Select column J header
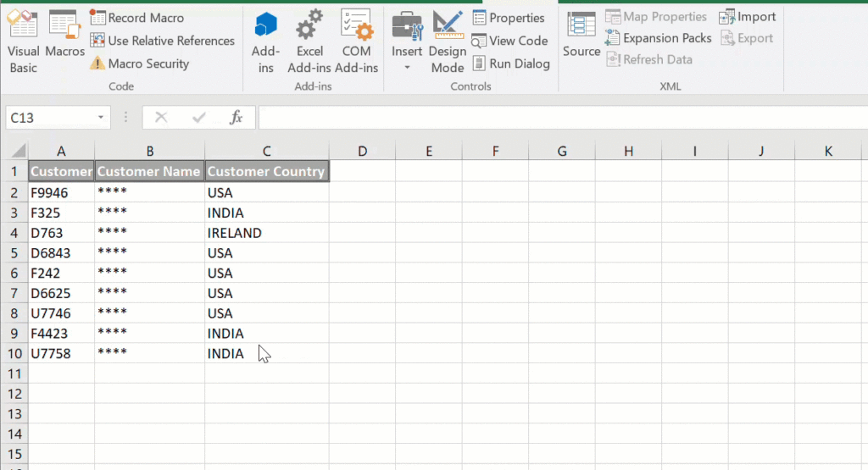The height and width of the screenshot is (470, 868). tap(761, 151)
